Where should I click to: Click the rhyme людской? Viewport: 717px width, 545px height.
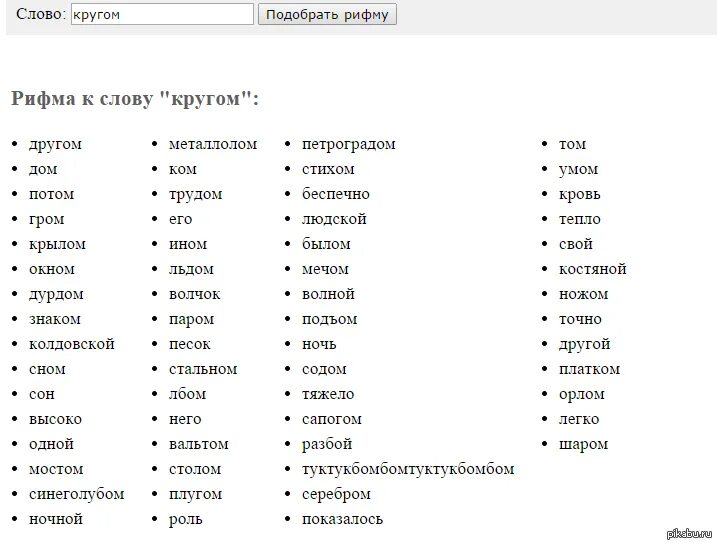point(334,219)
